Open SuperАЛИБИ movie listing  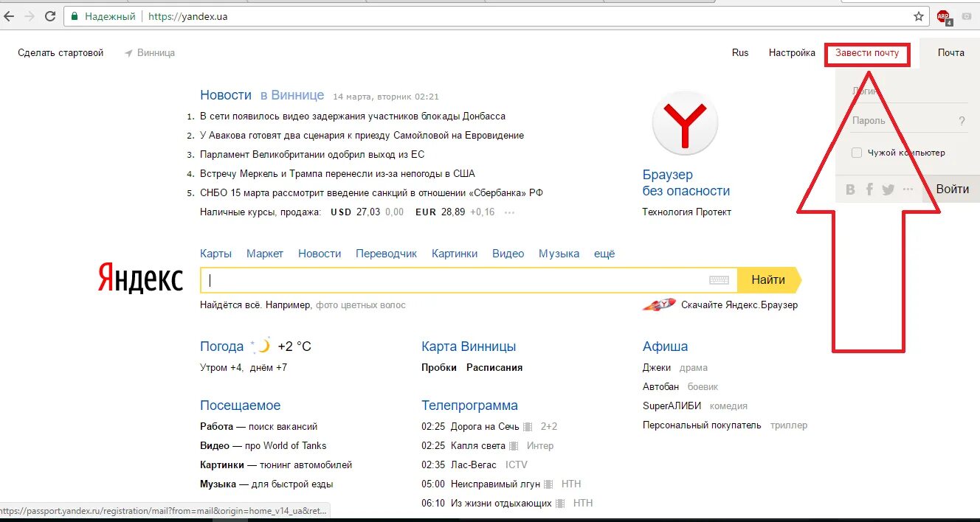(672, 406)
